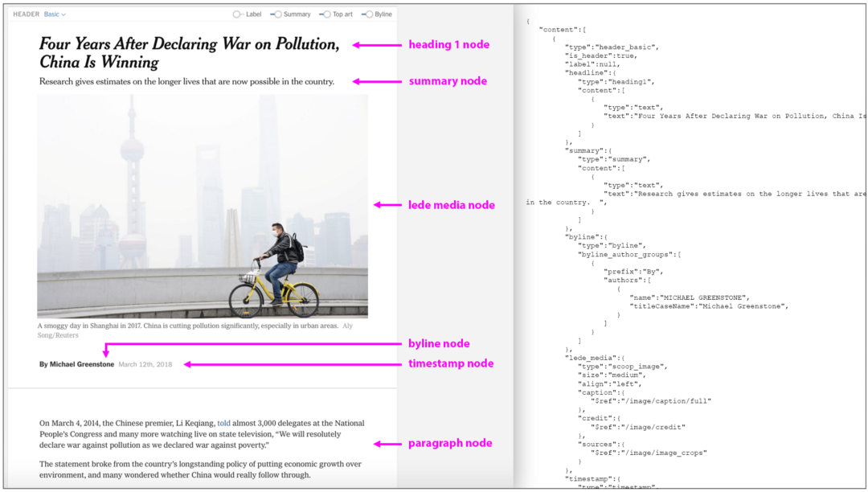Select the smoggy Shanghai cyclist image

point(203,206)
